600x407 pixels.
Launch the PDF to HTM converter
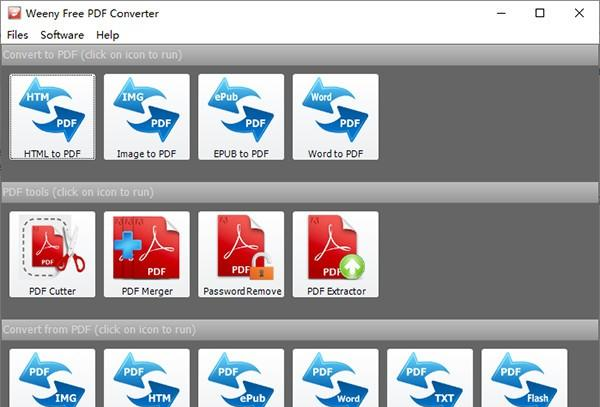click(147, 378)
